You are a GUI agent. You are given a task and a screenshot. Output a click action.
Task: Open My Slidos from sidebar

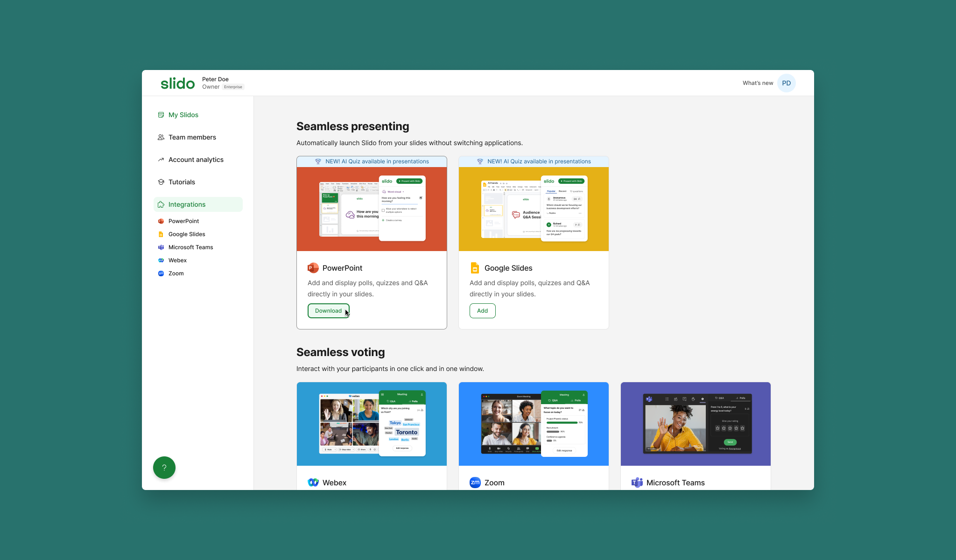[183, 115]
